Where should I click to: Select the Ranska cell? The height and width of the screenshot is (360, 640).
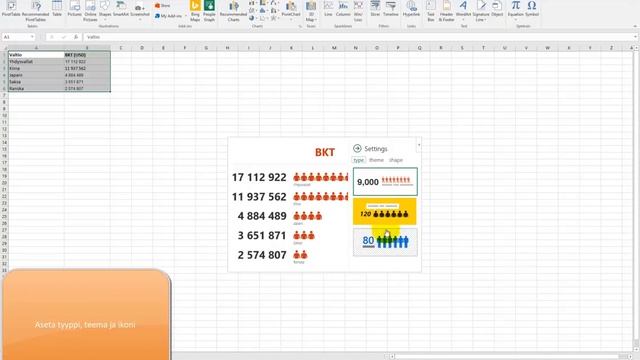36,89
